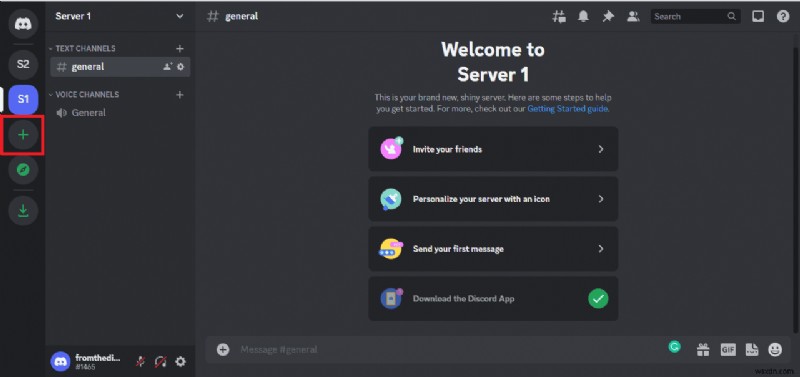The height and width of the screenshot is (377, 800).
Task: Click Download Apps icon in sidebar
Action: (x=23, y=211)
